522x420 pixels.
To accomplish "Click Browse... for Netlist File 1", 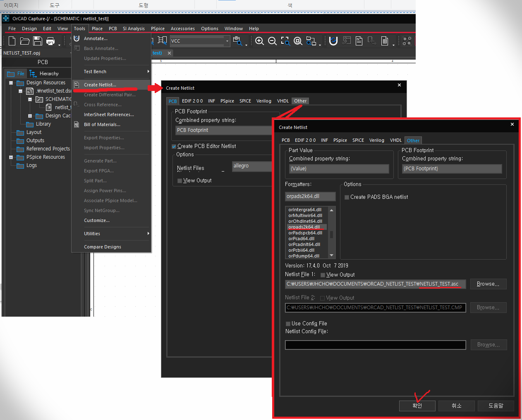I will (x=488, y=284).
